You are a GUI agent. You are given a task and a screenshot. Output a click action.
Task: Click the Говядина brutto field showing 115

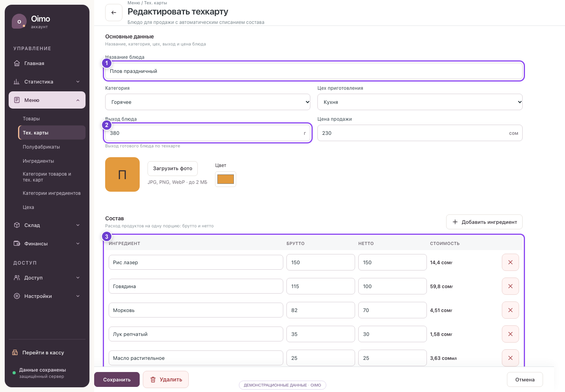(x=321, y=286)
